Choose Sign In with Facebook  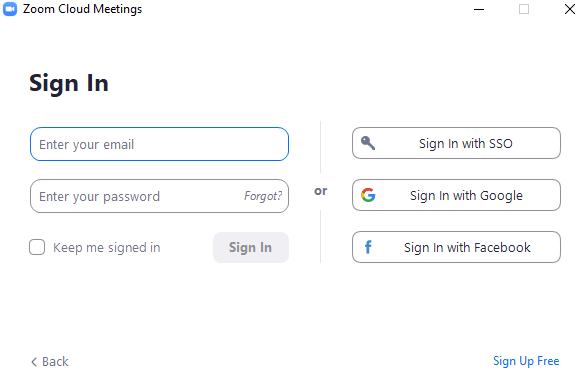(x=456, y=247)
